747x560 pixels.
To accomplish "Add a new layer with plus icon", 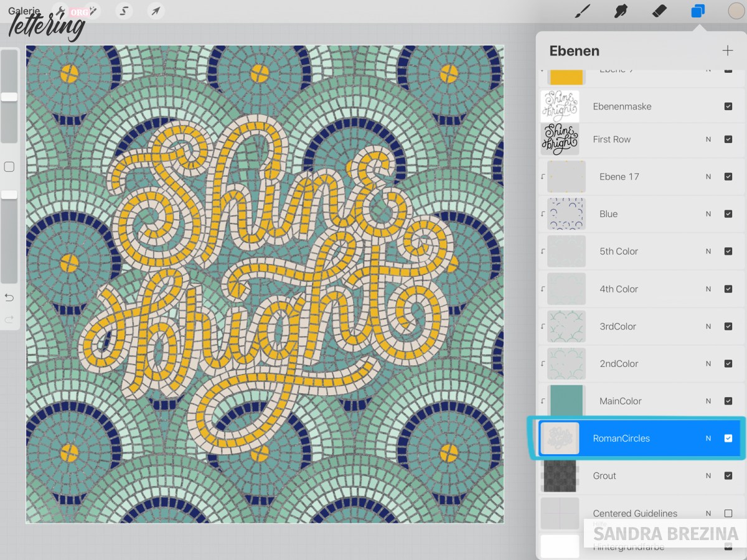I will 727,51.
